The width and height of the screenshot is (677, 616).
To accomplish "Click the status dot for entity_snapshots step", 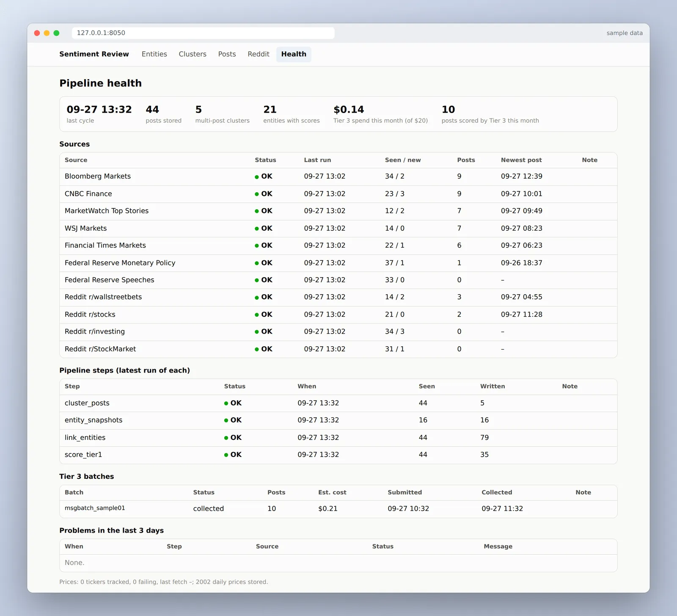I will pos(226,420).
